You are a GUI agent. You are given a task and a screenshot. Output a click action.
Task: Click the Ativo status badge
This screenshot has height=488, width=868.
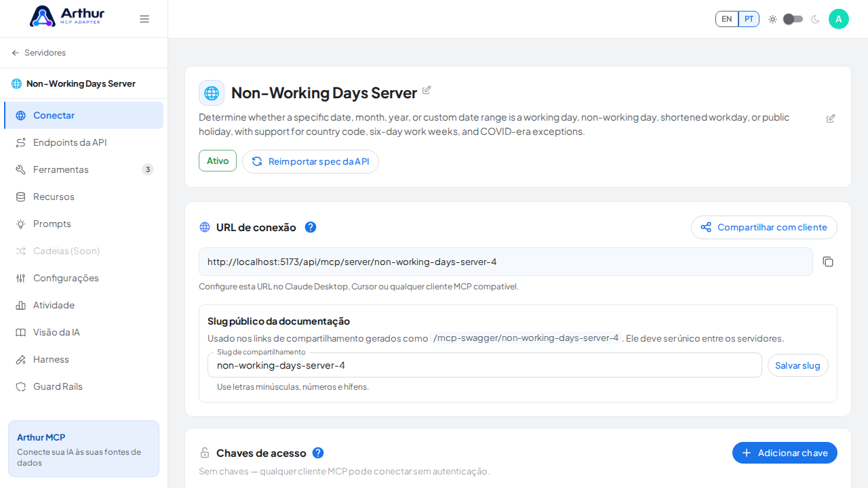click(x=218, y=161)
